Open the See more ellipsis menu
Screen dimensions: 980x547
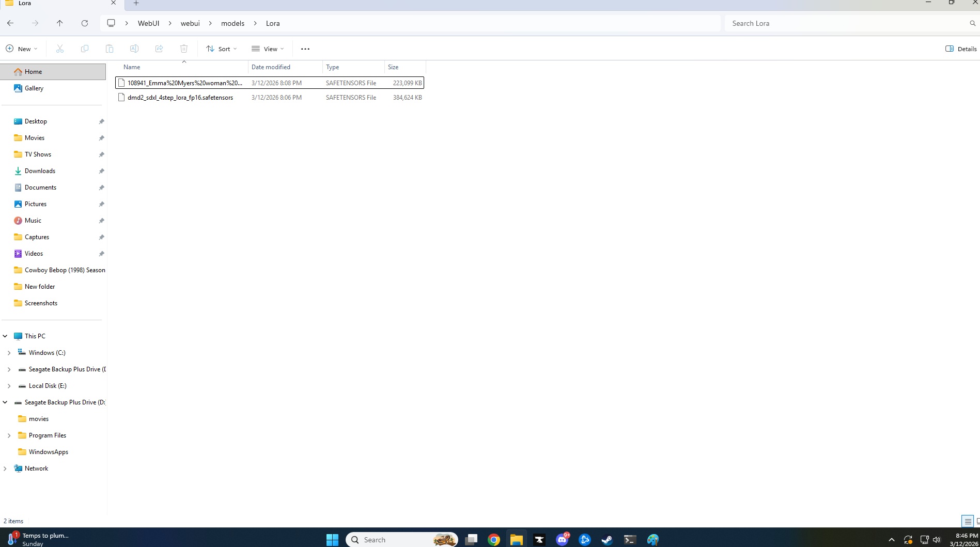[x=305, y=49]
